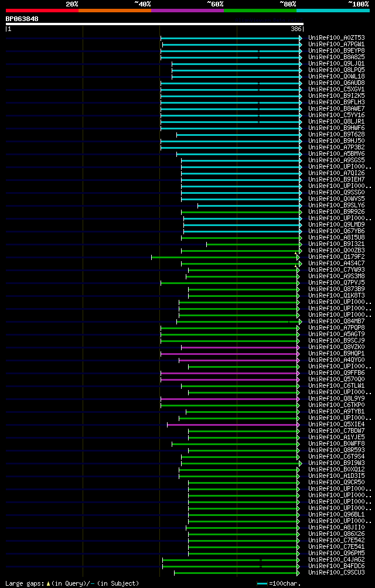The image size is (375, 588).
Task: Select the UniRef100_Q0WVS5 label
Action: point(336,199)
